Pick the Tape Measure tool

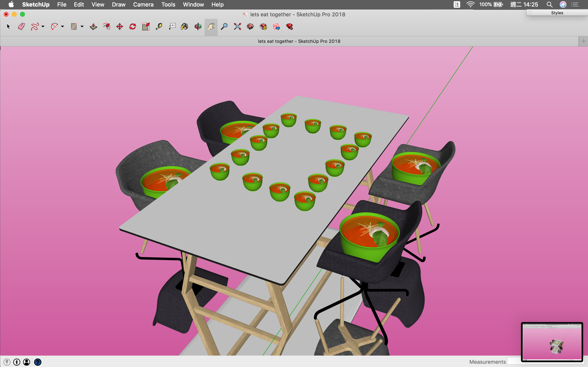pos(159,27)
